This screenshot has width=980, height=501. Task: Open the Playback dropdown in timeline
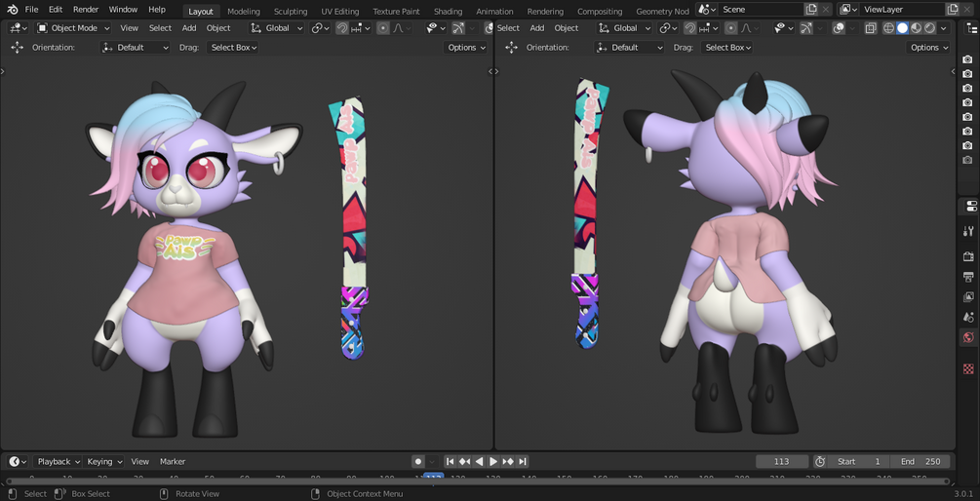(59, 462)
